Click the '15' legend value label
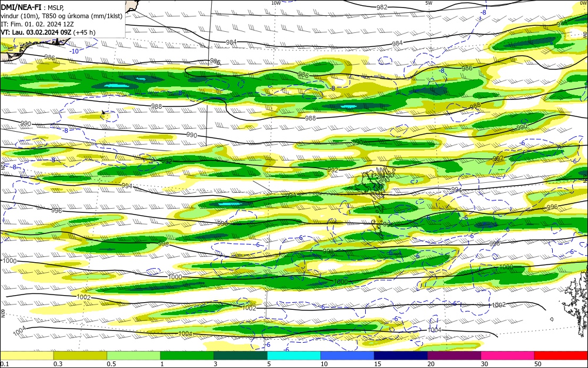This screenshot has width=588, height=368. pyautogui.click(x=377, y=364)
